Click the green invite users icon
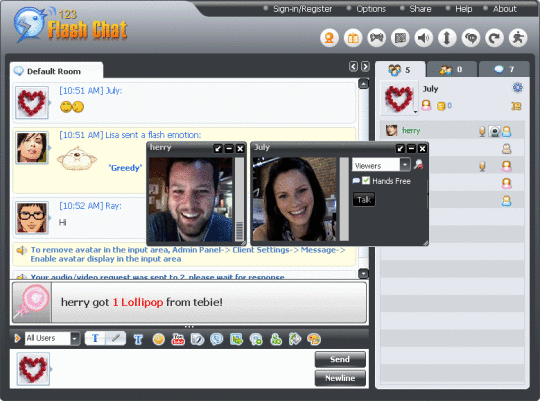Image resolution: width=540 pixels, height=401 pixels. pyautogui.click(x=276, y=339)
